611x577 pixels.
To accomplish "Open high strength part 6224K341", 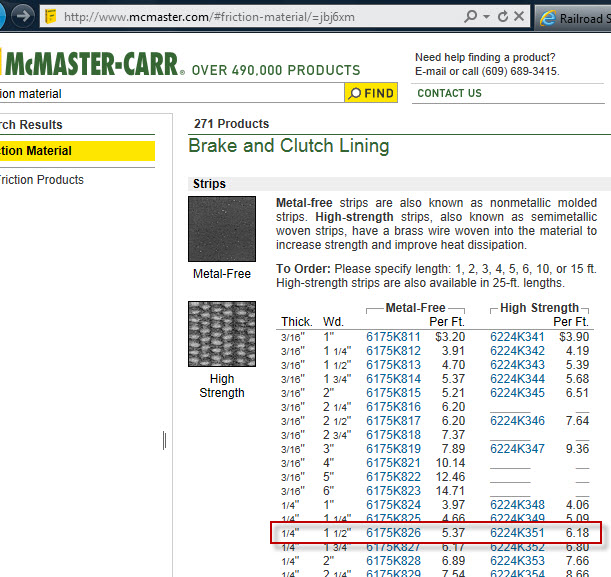I will coord(517,337).
